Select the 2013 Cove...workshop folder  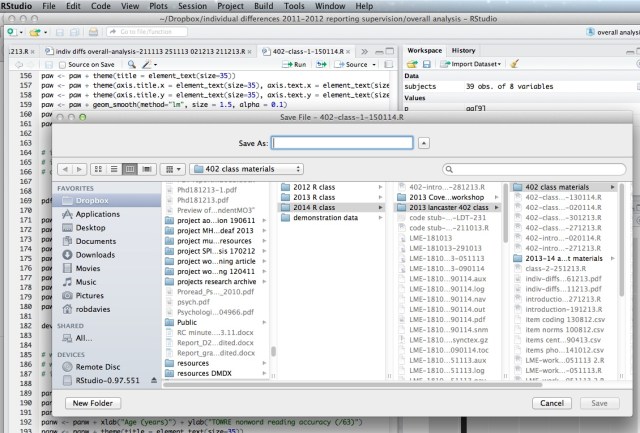[448, 197]
